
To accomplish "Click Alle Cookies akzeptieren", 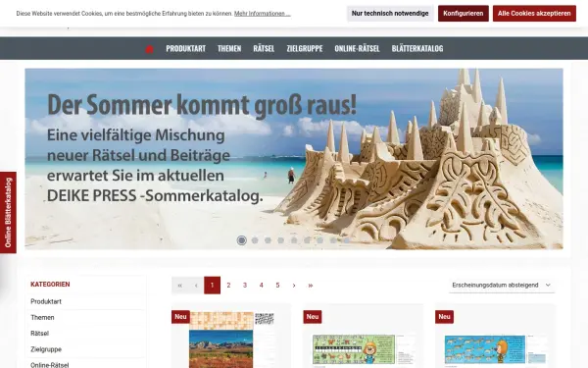I will click(534, 13).
